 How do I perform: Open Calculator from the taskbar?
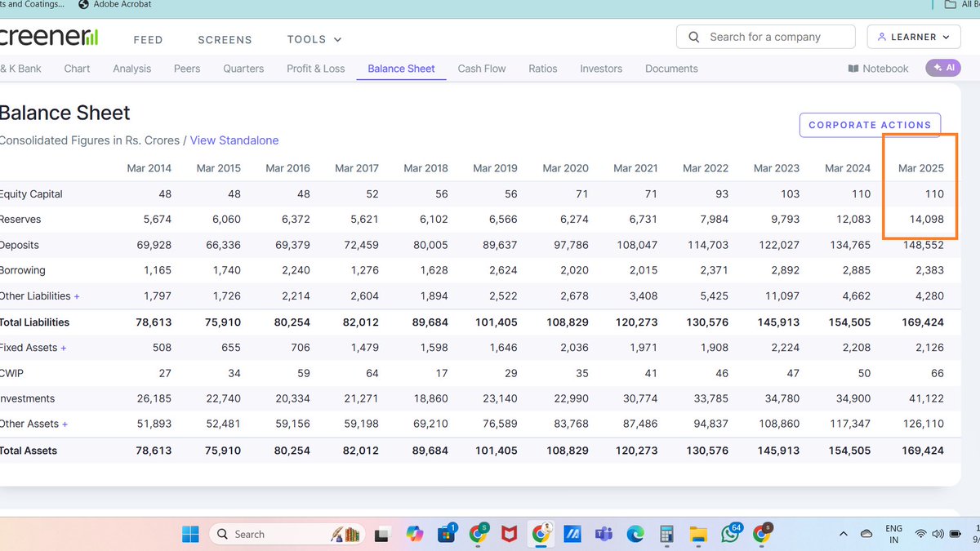pos(666,534)
